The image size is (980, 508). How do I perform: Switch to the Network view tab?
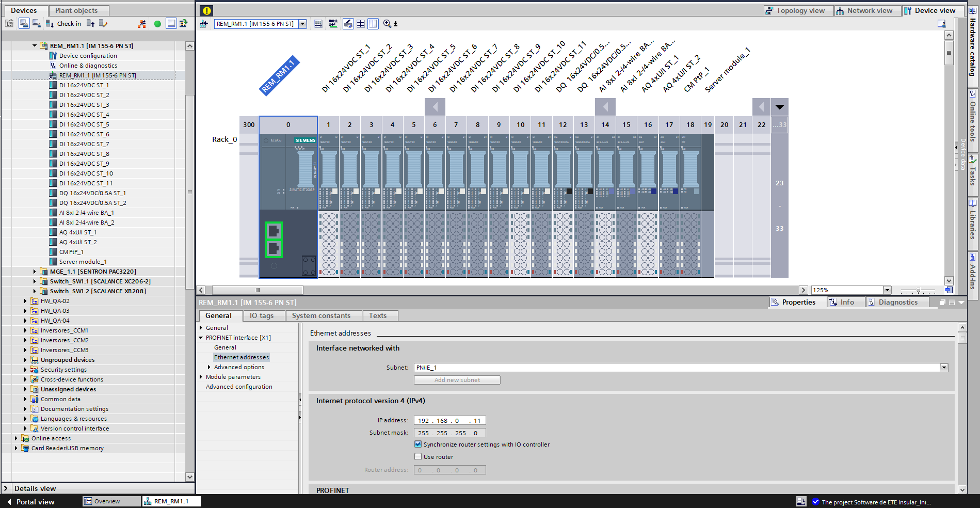click(867, 10)
